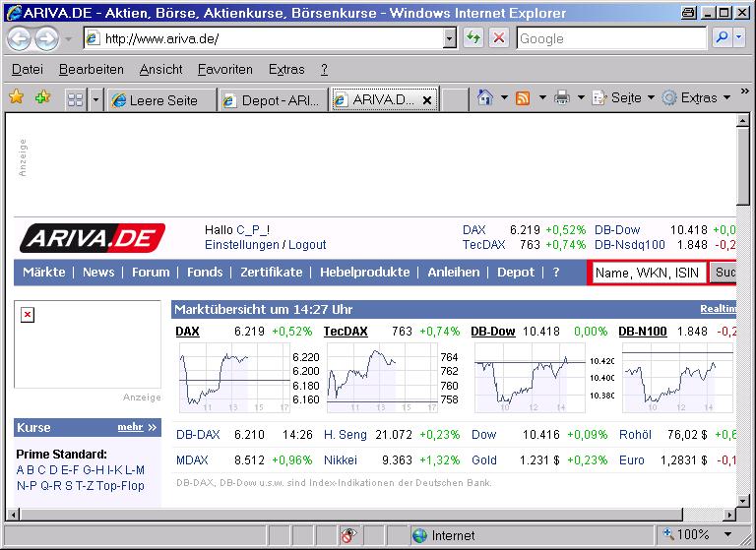Click the Name, WKN, ISIN search field
Screen dimensions: 756x550
point(648,273)
